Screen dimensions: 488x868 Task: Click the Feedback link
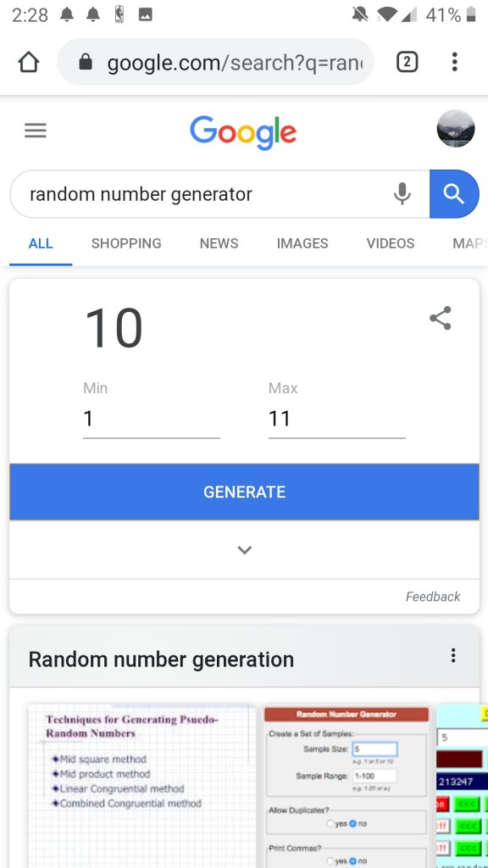tap(433, 596)
